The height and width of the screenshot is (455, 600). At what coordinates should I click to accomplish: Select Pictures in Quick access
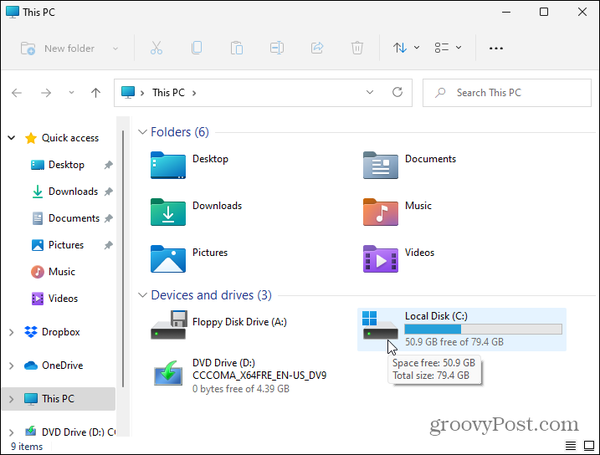(66, 245)
